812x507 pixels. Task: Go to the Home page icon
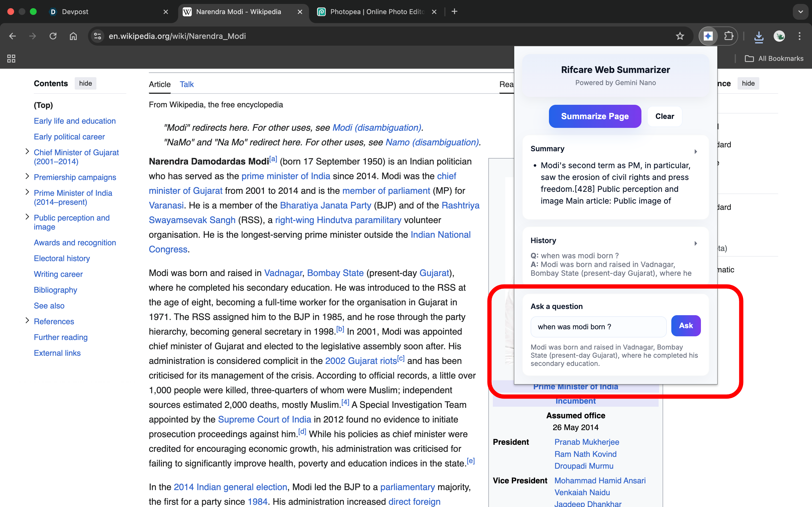coord(73,36)
